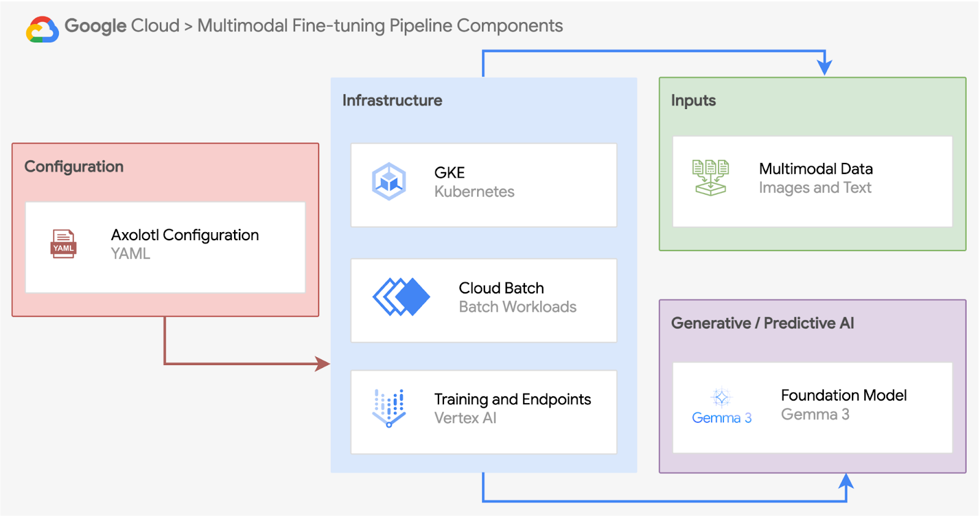Click the Generative / Predictive AI heading
Image resolution: width=980 pixels, height=517 pixels.
763,323
